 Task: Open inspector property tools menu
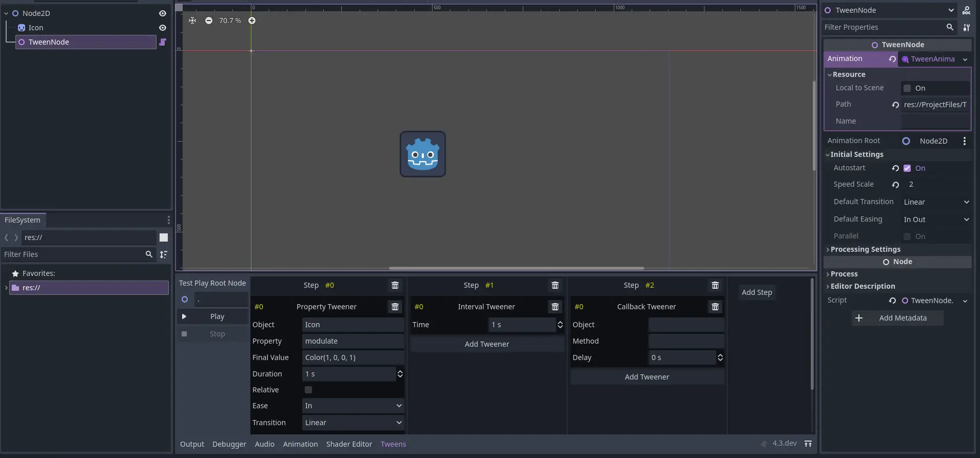[967, 27]
